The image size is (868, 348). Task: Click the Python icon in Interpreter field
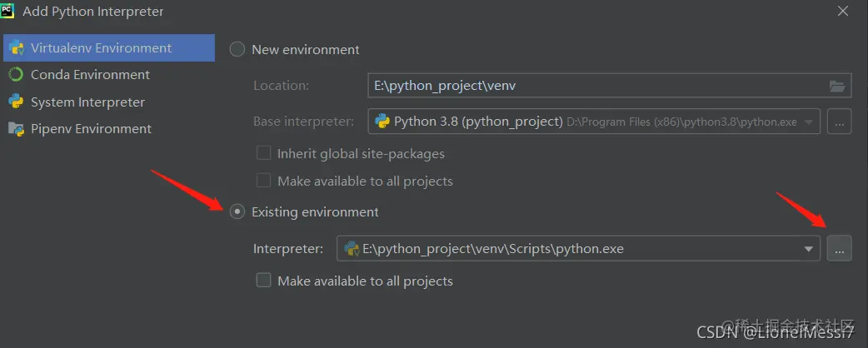[x=352, y=248]
